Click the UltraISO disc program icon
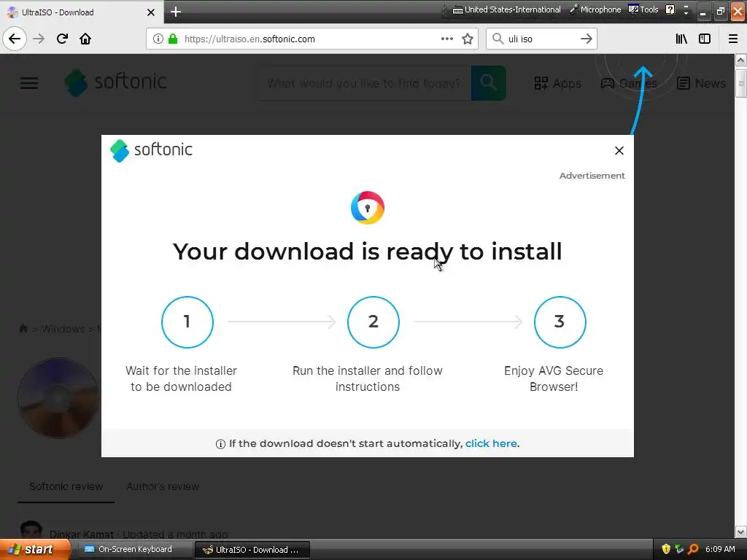The height and width of the screenshot is (560, 747). click(x=58, y=397)
